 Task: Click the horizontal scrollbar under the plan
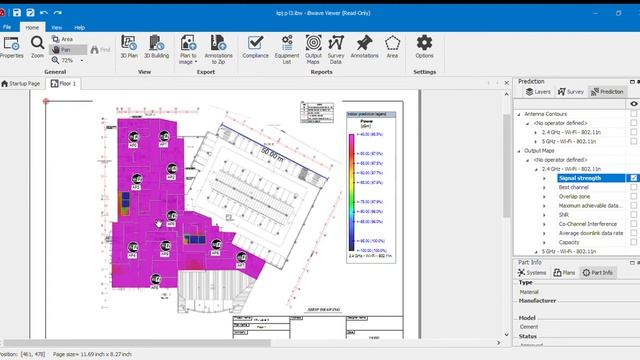[137, 343]
